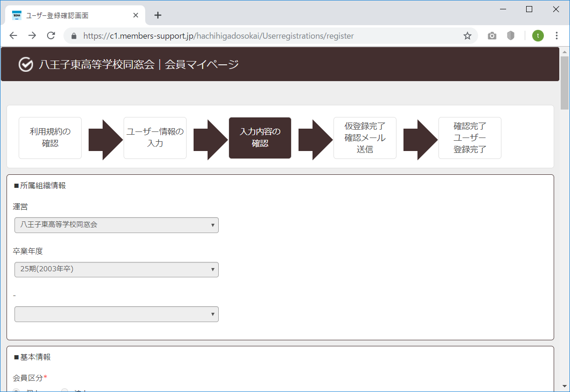Select the ユーザー情報の入力 step
The image size is (570, 392).
tap(155, 138)
